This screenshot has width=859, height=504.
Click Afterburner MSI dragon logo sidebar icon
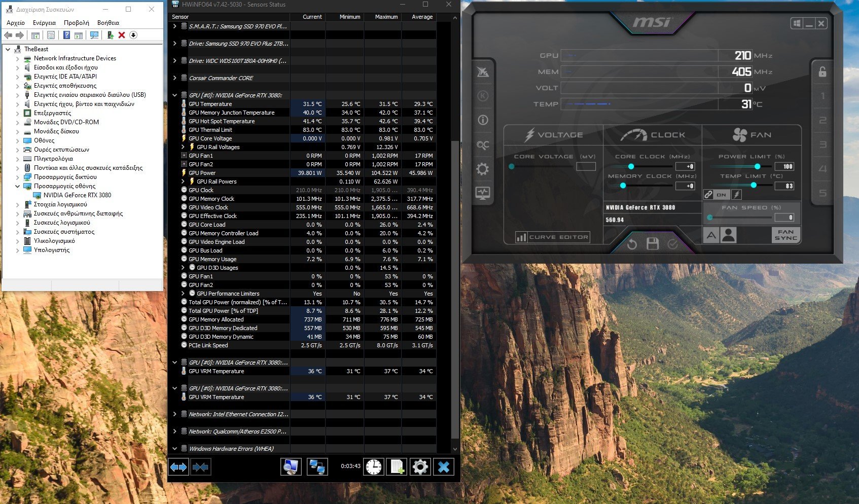click(x=483, y=72)
